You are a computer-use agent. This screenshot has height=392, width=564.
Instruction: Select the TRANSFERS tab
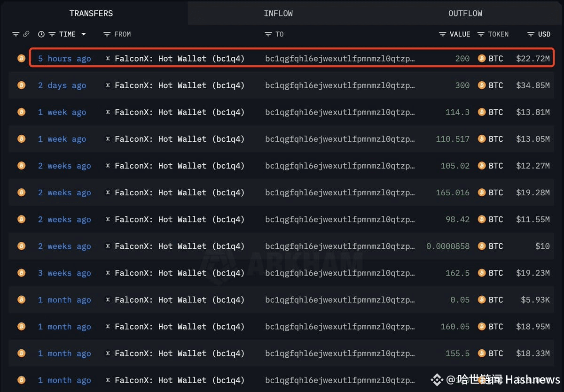tap(91, 13)
